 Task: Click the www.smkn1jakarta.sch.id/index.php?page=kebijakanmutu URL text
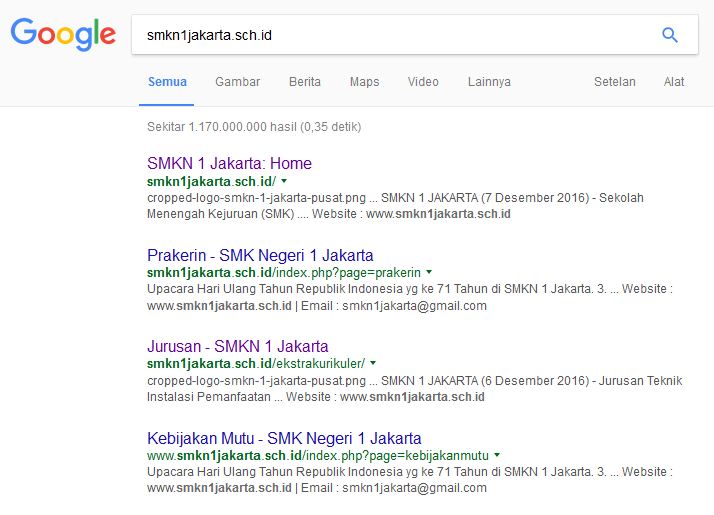click(x=318, y=455)
